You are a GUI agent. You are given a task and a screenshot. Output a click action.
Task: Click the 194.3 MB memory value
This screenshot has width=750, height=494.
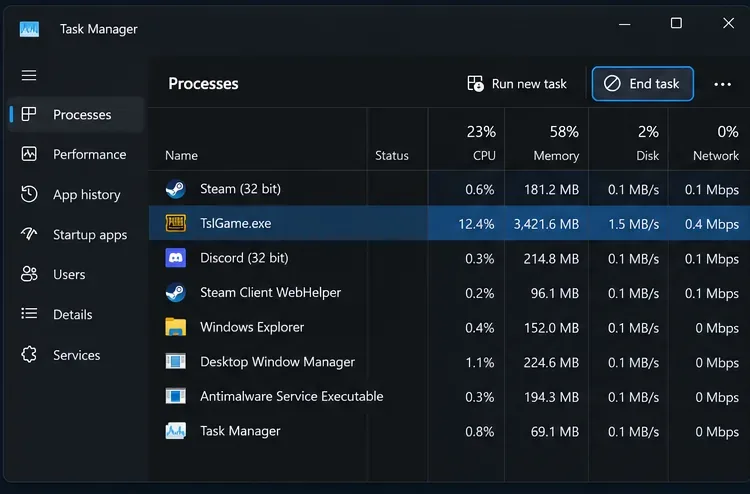551,397
